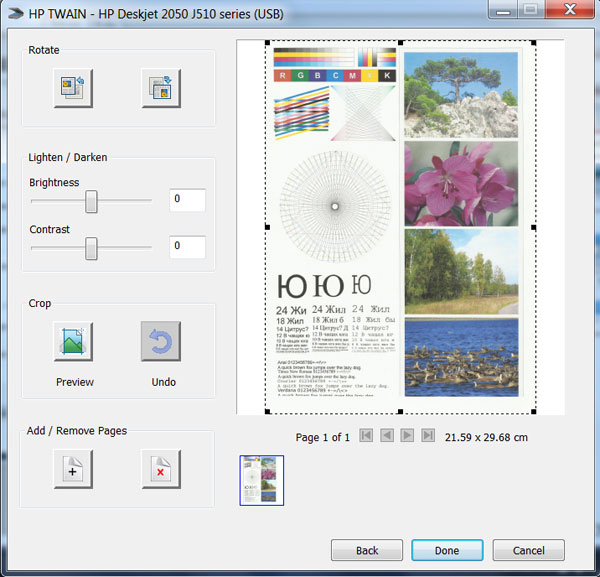This screenshot has height=577, width=600.
Task: Cancel the scan dialog
Action: click(x=528, y=550)
